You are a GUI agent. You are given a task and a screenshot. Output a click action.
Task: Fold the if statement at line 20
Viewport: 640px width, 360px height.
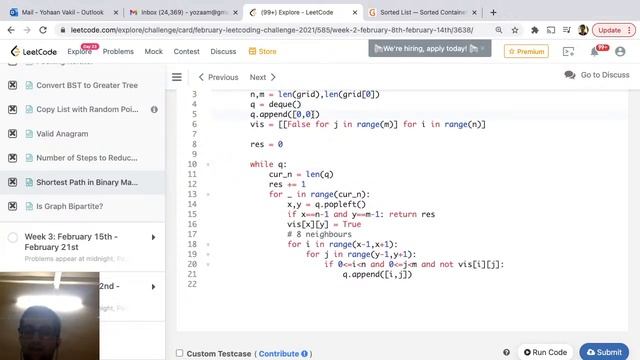[x=208, y=264]
